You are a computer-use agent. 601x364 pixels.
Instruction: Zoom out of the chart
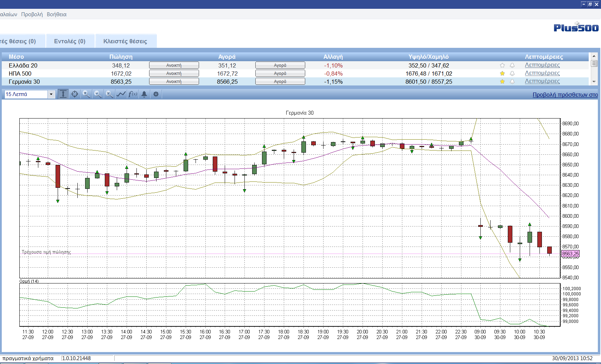[98, 94]
